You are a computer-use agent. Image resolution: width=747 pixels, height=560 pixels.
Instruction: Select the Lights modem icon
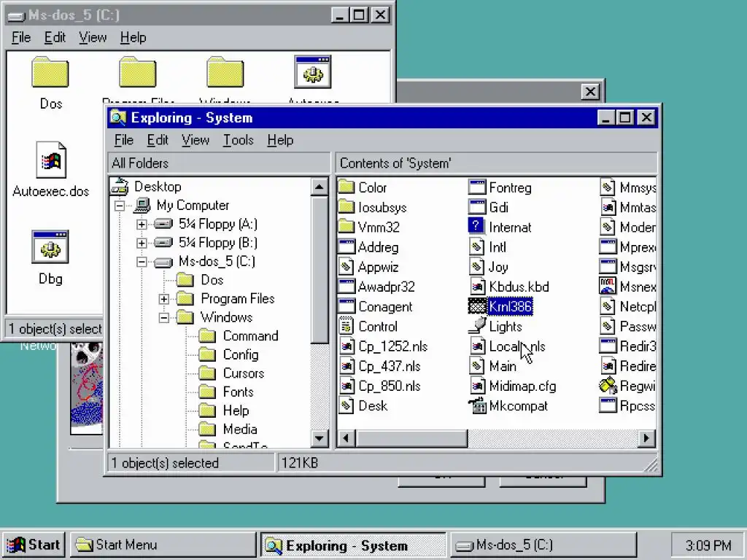pos(477,326)
